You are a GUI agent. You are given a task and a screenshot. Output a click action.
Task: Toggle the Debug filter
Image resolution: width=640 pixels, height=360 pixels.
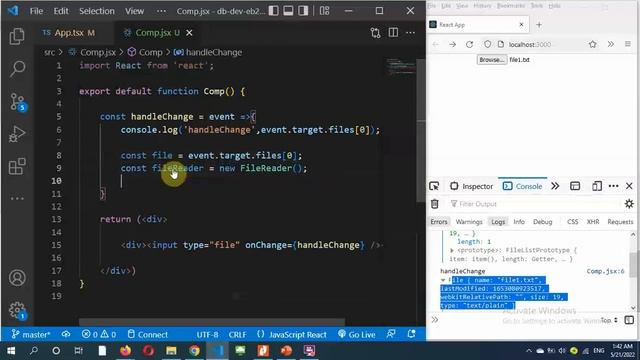(542, 222)
